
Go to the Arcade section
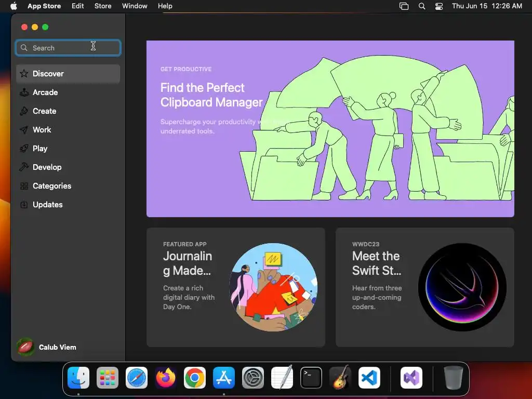click(68, 92)
